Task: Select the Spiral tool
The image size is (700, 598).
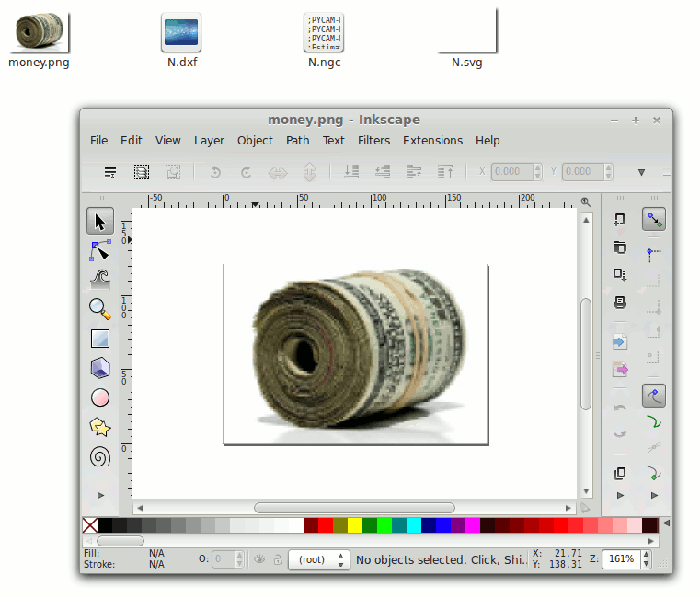Action: 100,457
